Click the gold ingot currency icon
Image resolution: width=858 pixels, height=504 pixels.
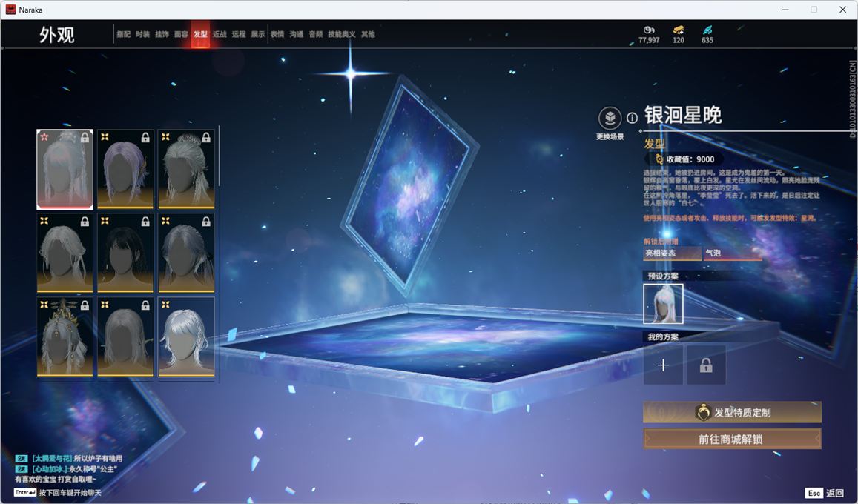679,30
